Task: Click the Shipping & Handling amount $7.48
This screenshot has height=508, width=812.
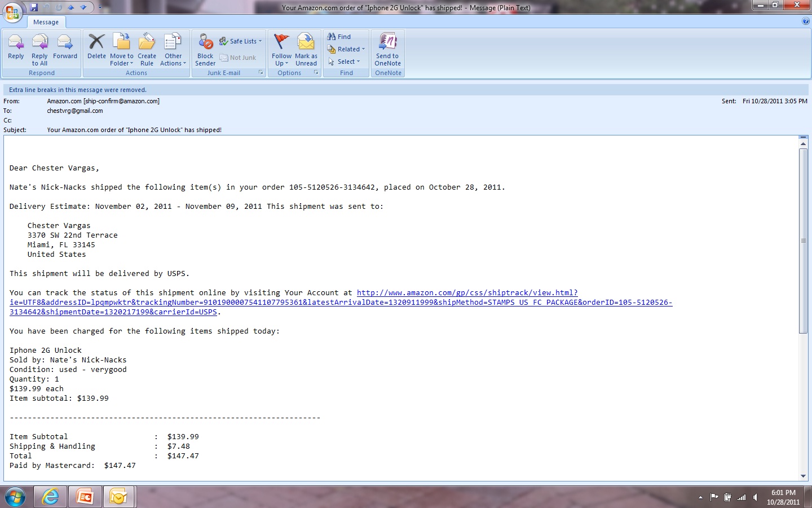Action: [179, 446]
